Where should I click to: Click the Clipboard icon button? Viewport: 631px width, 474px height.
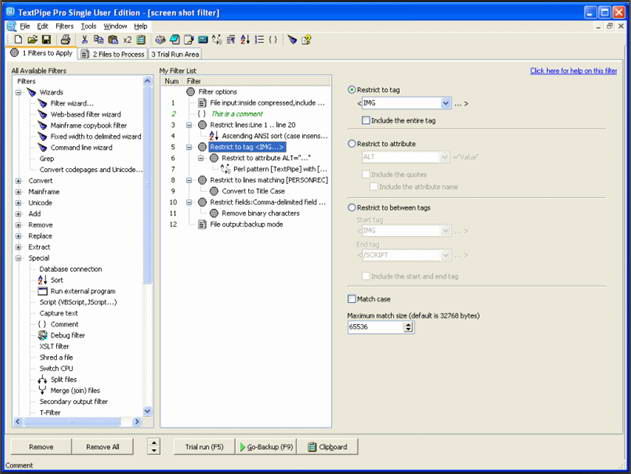tap(325, 447)
